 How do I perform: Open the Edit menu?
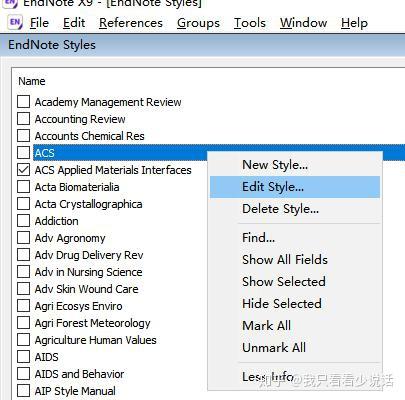(x=74, y=23)
